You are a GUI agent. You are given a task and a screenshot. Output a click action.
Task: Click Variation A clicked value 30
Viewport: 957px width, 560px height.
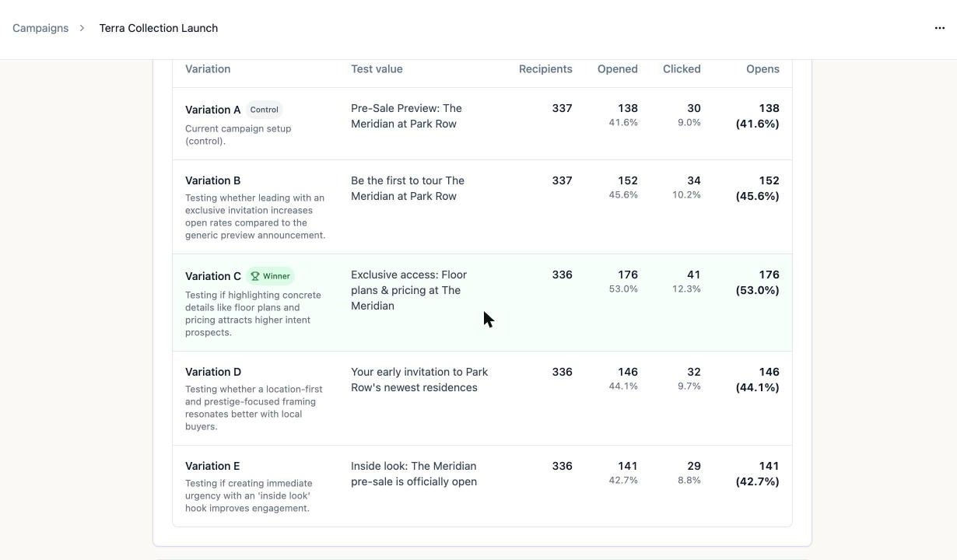coord(694,108)
